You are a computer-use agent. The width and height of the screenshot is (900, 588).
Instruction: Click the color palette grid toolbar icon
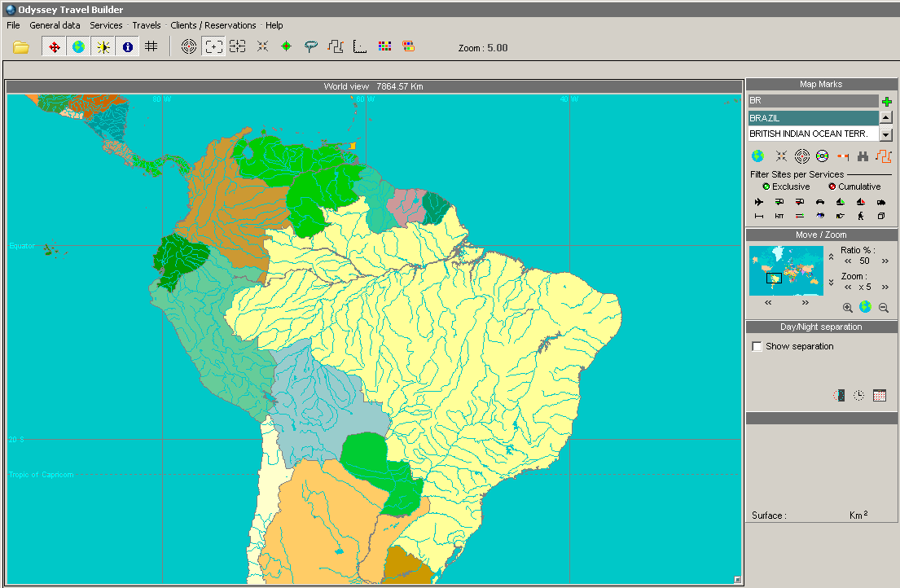pos(384,47)
